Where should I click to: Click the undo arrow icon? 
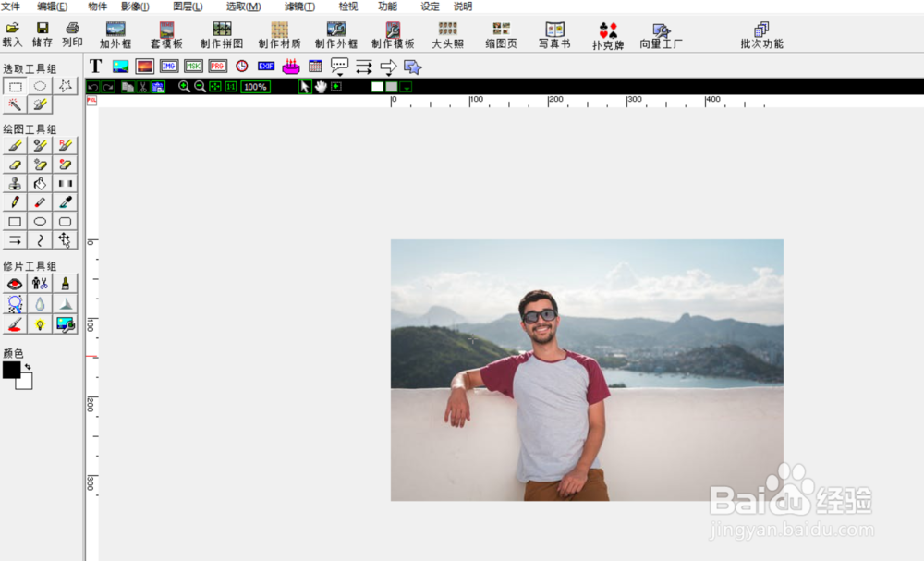(x=92, y=87)
